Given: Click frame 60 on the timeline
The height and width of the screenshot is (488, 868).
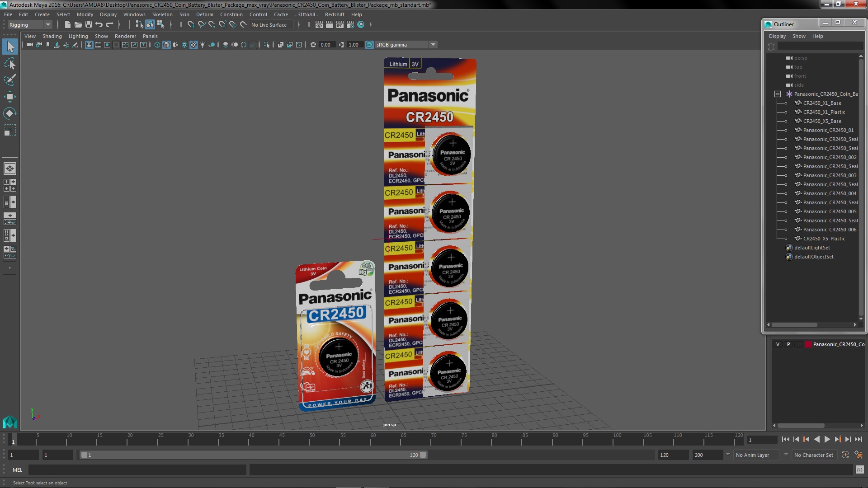Looking at the screenshot, I should [373, 440].
